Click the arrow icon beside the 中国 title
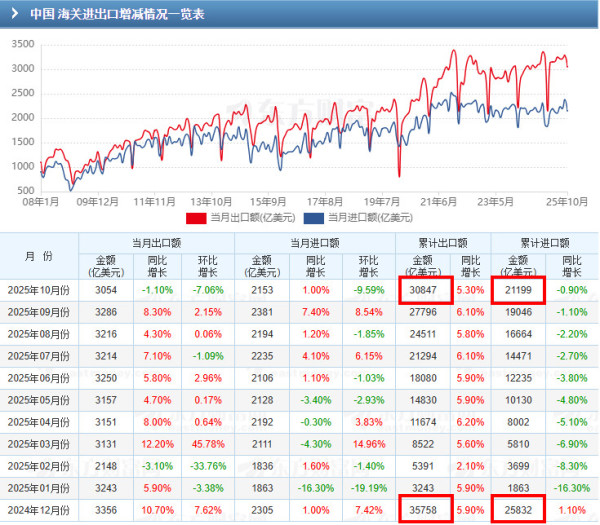Screen dimensions: 600x525 pyautogui.click(x=14, y=15)
